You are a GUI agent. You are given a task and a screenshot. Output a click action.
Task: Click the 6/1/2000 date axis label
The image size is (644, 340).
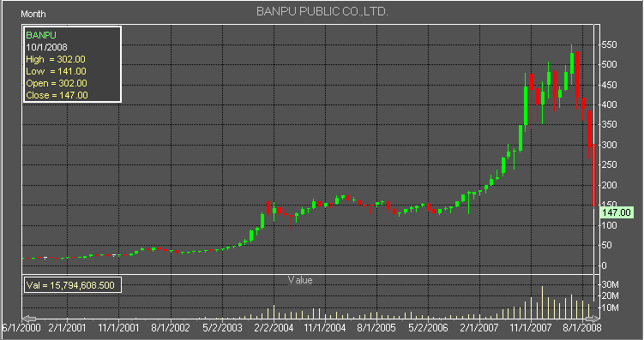tap(21, 328)
